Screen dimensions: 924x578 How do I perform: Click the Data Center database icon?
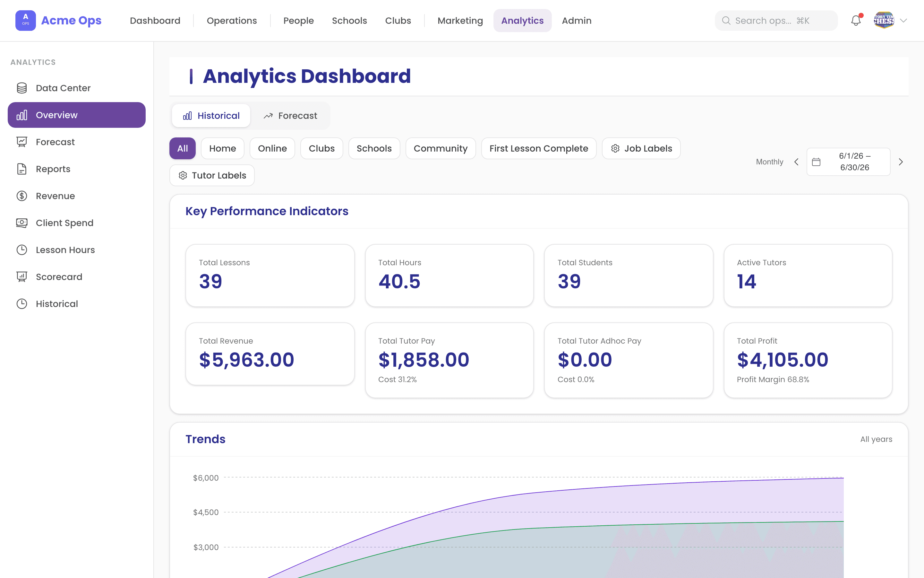coord(22,88)
